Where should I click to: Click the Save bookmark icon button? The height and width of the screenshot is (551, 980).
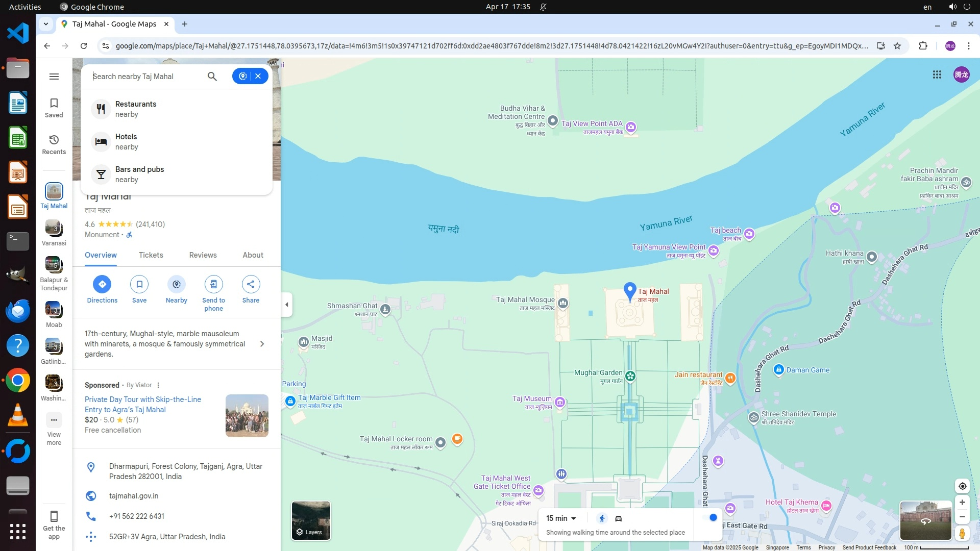pos(139,284)
